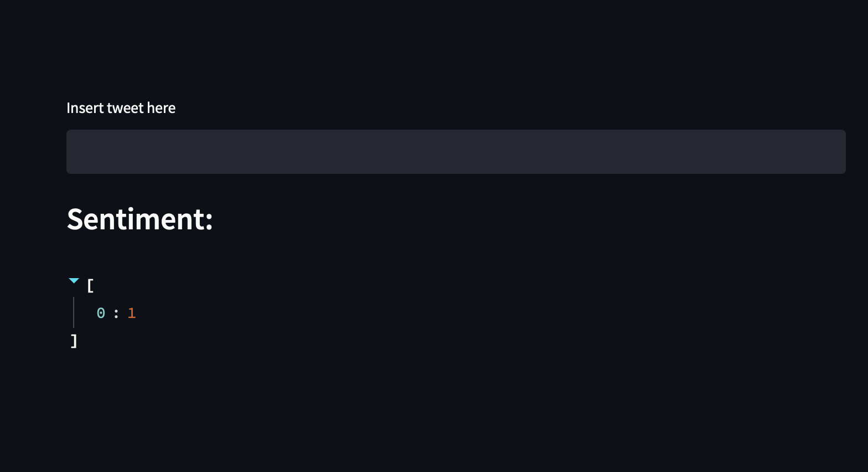Click the teal array index number
Viewport: 868px width, 472px height.
click(101, 313)
